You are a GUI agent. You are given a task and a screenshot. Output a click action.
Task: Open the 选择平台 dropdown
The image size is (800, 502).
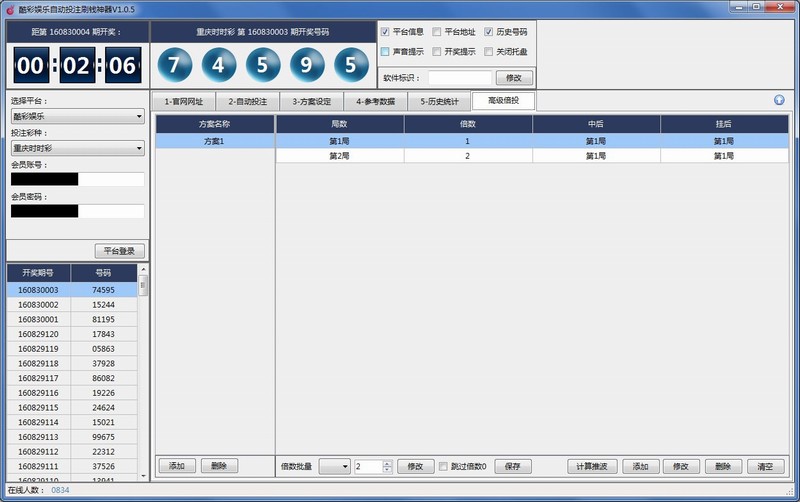point(77,116)
